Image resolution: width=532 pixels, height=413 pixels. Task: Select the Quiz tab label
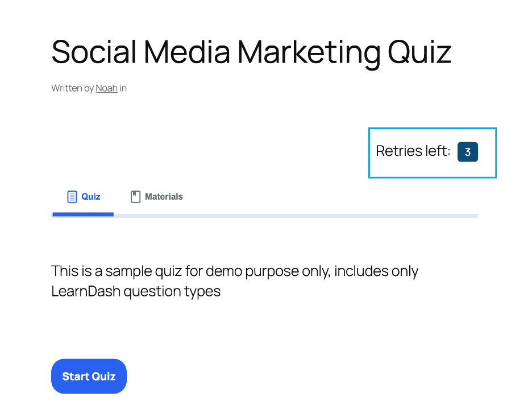pyautogui.click(x=91, y=197)
